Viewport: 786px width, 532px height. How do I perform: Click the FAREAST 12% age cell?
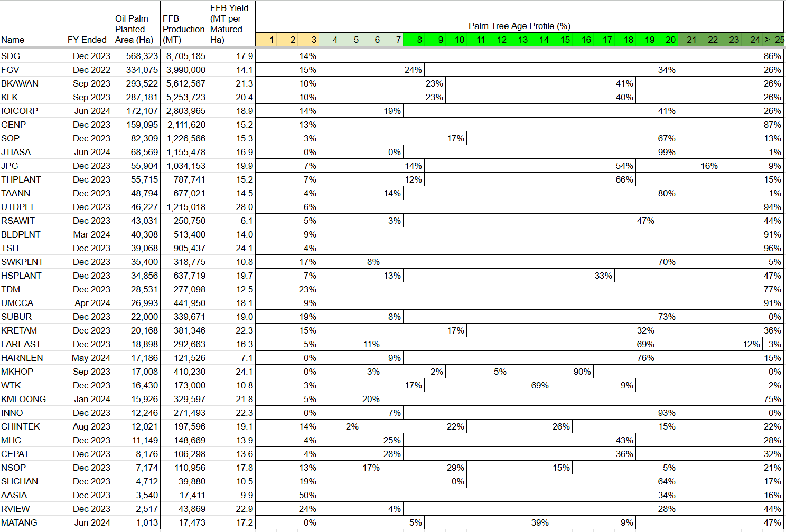710,344
